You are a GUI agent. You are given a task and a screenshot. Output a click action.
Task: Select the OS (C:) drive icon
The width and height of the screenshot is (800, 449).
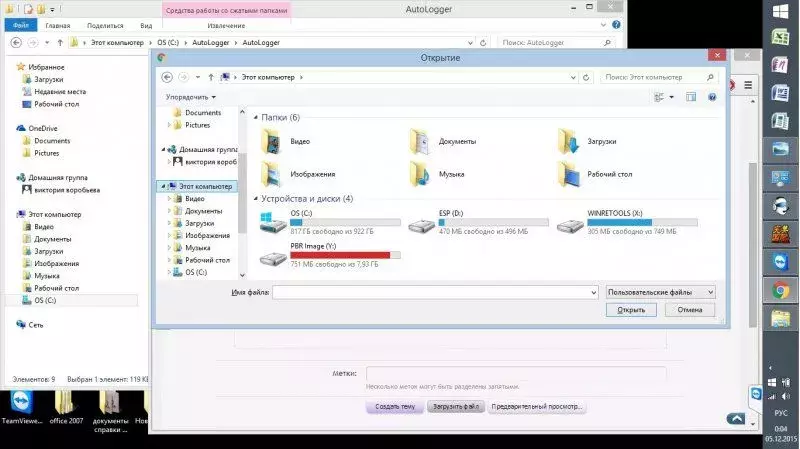pyautogui.click(x=273, y=222)
